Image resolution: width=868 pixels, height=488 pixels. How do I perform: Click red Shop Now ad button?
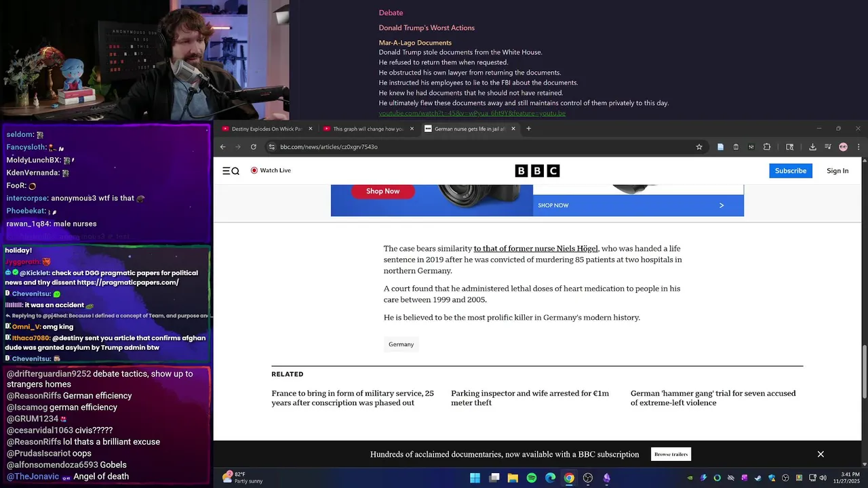pos(383,191)
